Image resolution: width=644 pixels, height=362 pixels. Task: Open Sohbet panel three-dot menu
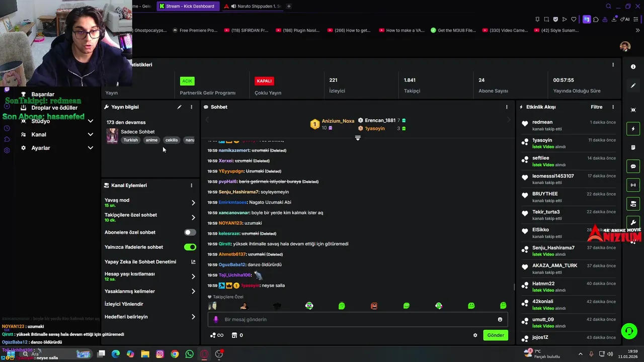pyautogui.click(x=507, y=107)
